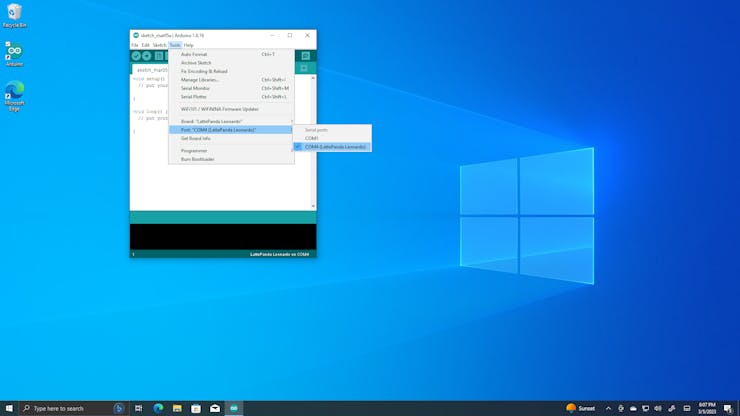Open File Explorer from the taskbar
Image resolution: width=740 pixels, height=416 pixels.
tap(177, 408)
